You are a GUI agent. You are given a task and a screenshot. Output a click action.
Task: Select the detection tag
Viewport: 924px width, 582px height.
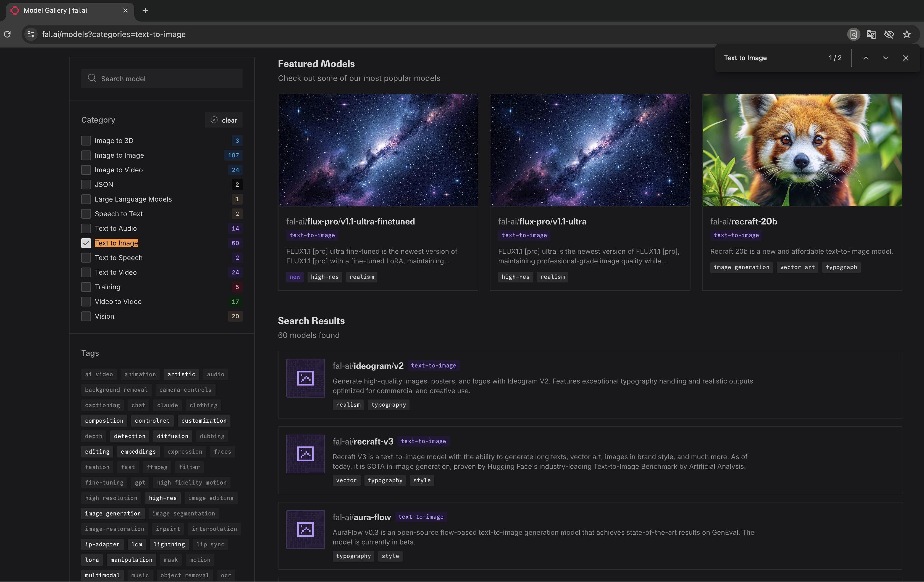(129, 436)
